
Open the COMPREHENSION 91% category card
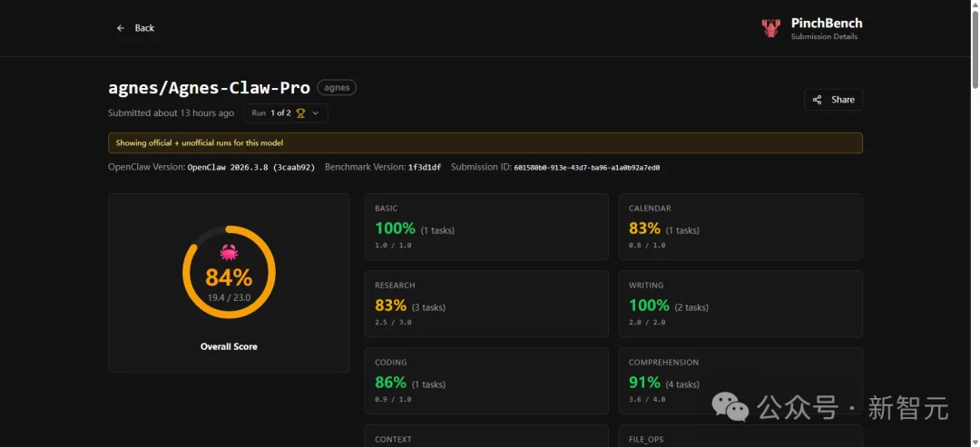tap(740, 381)
